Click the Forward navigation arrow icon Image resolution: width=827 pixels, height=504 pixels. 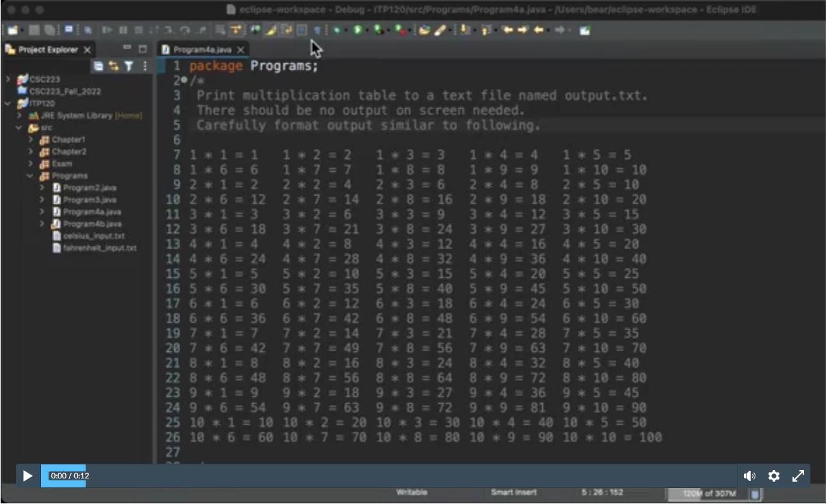pyautogui.click(x=559, y=30)
